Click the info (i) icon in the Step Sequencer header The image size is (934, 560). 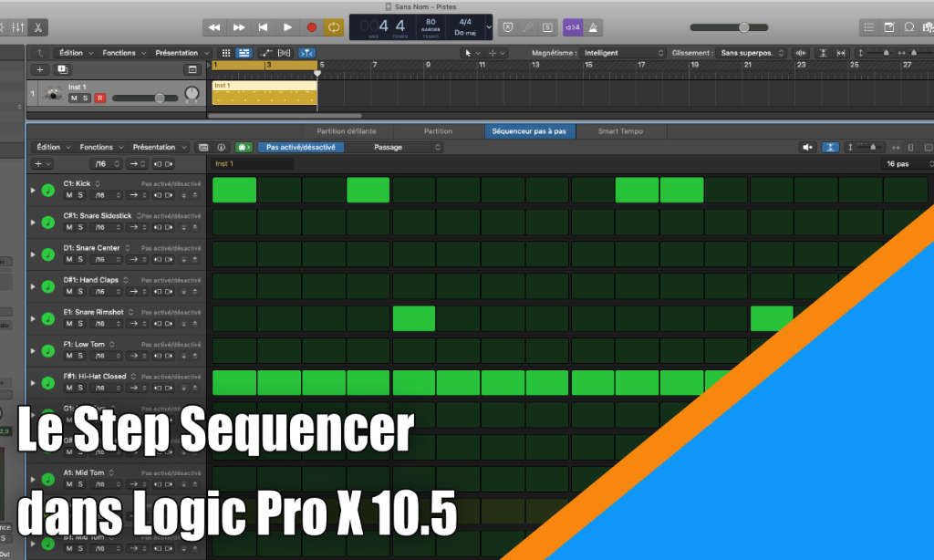(221, 147)
